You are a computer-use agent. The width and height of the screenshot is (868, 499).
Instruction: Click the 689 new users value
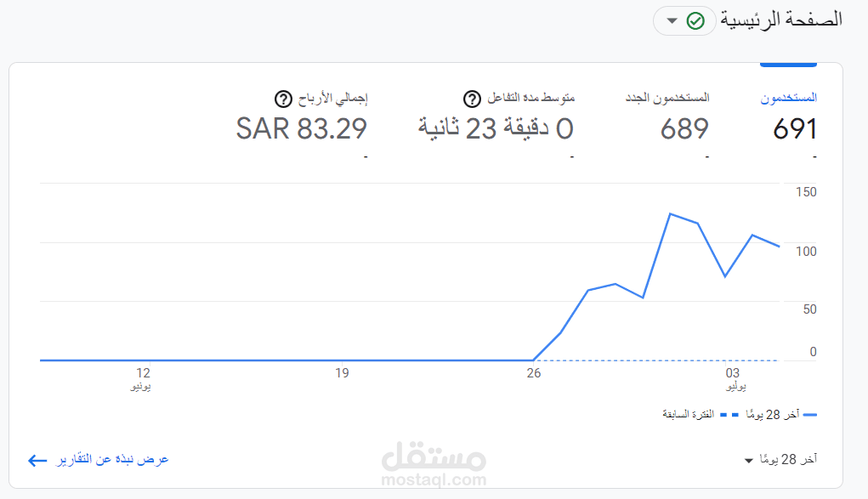684,129
